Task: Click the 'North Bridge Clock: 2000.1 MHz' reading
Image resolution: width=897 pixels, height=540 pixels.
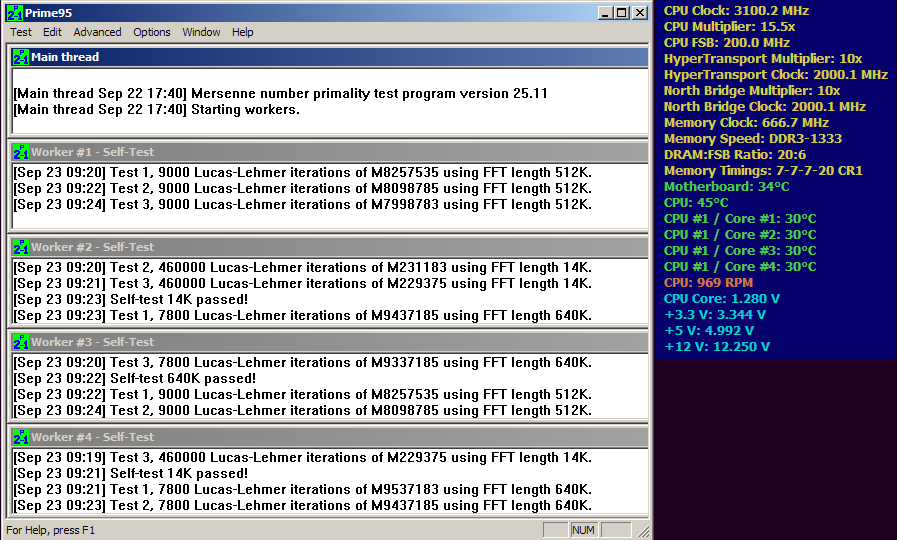Action: [x=765, y=106]
